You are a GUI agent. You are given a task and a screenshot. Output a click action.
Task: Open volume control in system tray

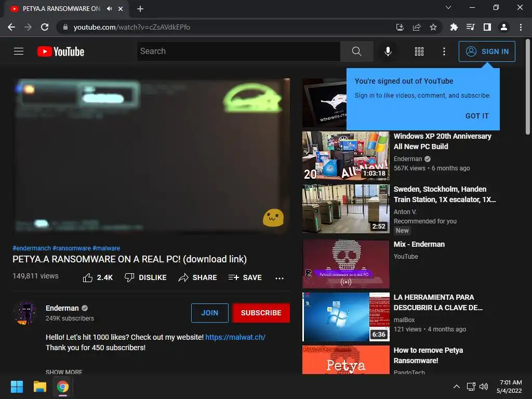click(x=484, y=387)
